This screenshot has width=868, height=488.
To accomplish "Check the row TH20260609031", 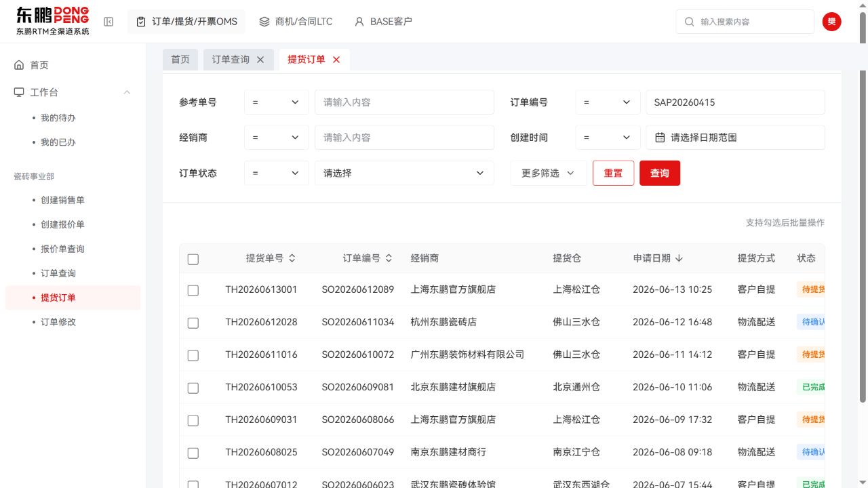I will 193,420.
